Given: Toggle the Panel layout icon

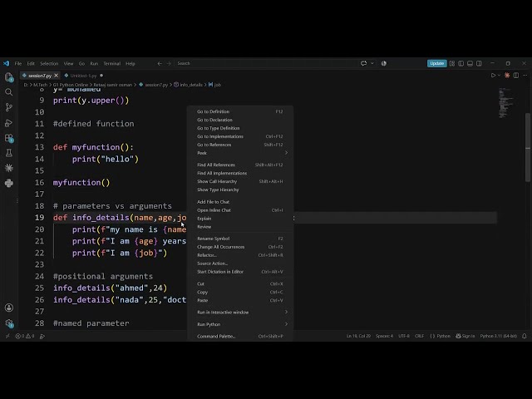Looking at the screenshot, I should pyautogui.click(x=470, y=63).
